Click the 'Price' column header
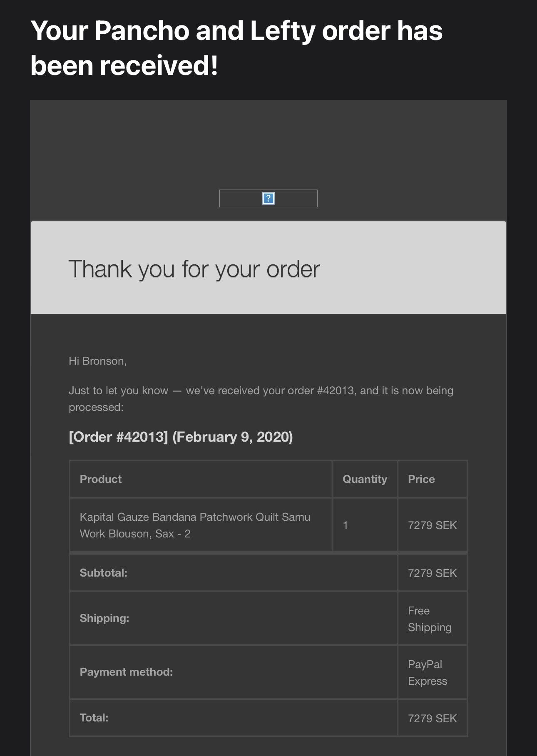 421,479
